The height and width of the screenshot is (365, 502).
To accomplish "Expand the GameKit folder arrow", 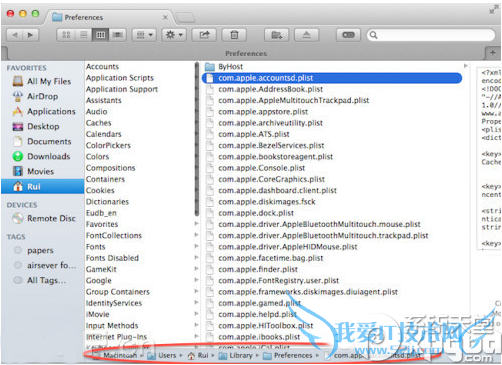I will [196, 269].
